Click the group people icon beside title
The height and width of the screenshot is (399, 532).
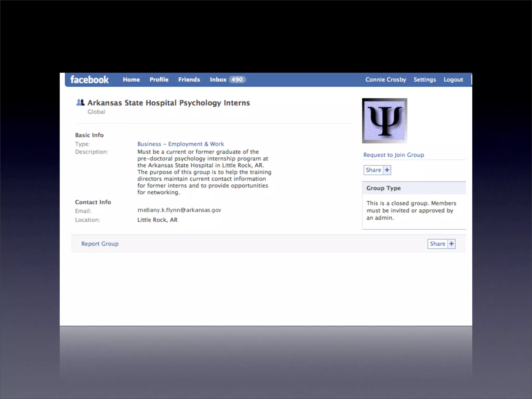click(x=80, y=103)
